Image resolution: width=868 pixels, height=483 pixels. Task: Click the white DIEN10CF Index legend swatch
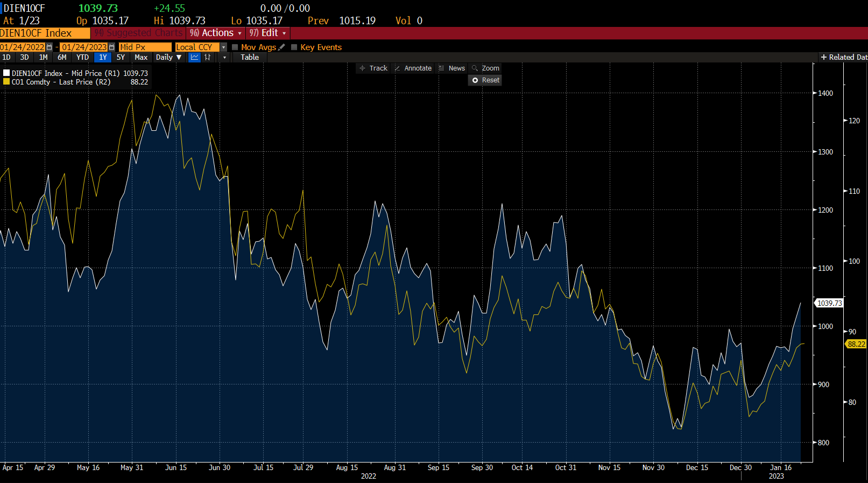point(6,73)
